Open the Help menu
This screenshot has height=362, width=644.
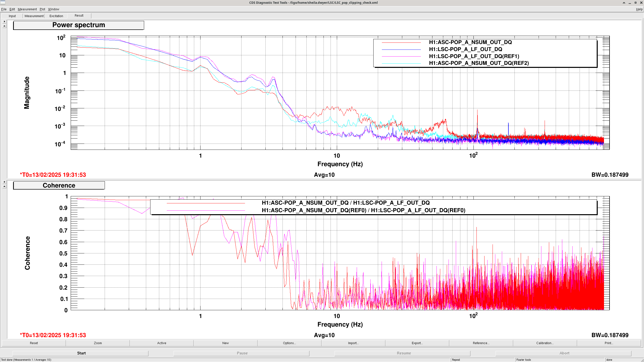(639, 9)
